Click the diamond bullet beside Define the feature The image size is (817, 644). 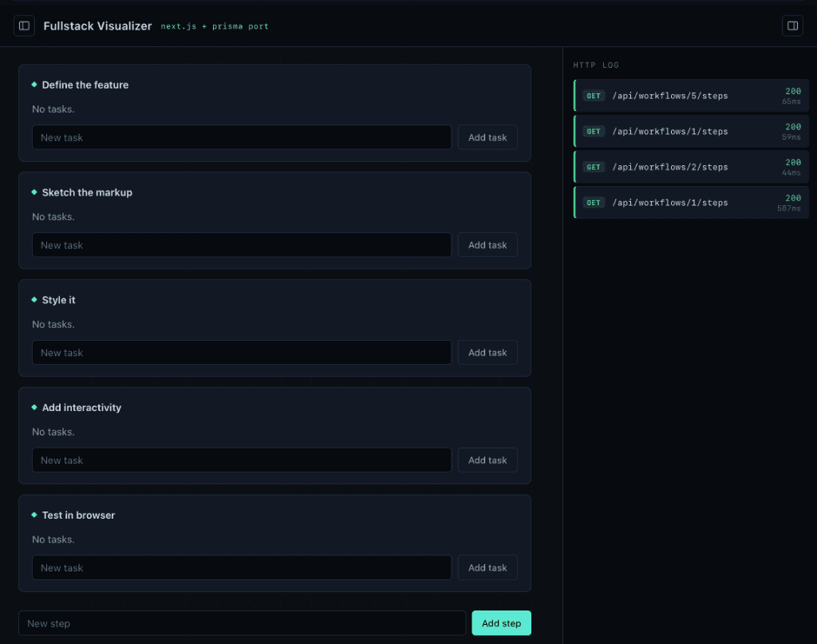pyautogui.click(x=34, y=85)
